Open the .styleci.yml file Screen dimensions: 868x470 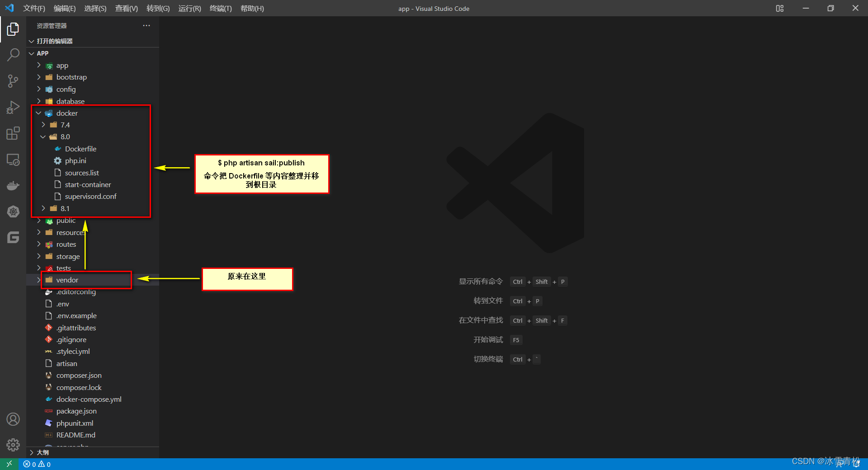[x=73, y=352]
